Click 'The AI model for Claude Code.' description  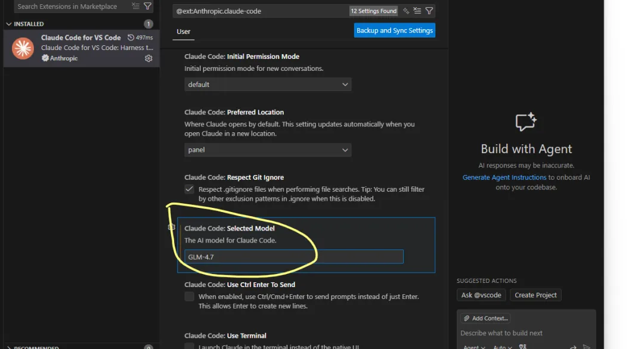(x=230, y=241)
